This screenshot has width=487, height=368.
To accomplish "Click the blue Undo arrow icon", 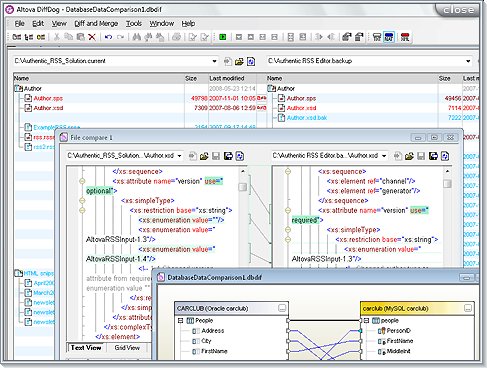I will tap(108, 37).
